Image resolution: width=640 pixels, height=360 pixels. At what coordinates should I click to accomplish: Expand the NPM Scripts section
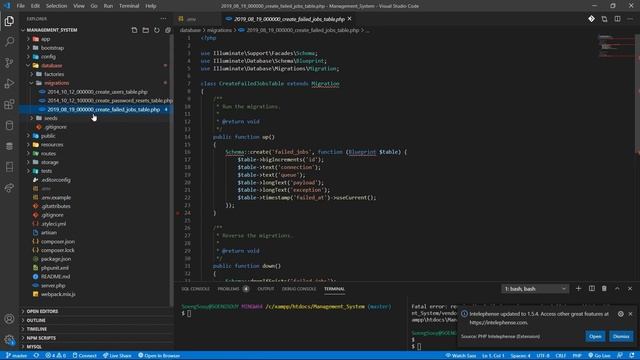(x=41, y=338)
